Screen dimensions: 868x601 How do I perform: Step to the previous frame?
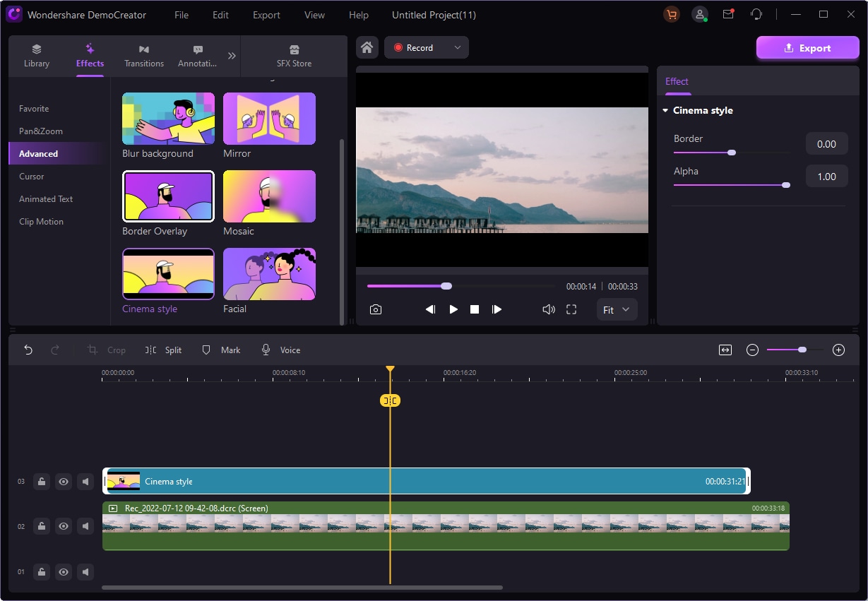(x=430, y=309)
